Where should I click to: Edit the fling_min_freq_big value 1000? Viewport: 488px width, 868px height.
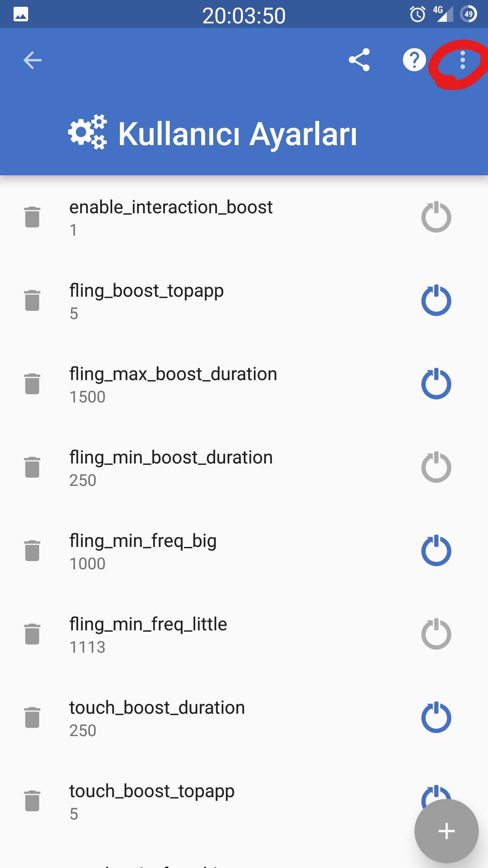tap(87, 564)
